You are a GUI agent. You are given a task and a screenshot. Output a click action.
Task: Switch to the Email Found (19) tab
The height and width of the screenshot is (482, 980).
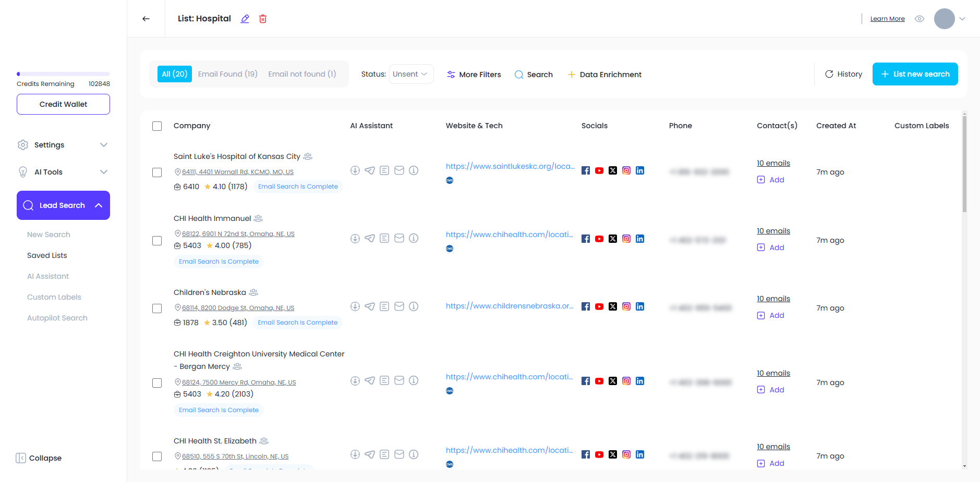(227, 74)
